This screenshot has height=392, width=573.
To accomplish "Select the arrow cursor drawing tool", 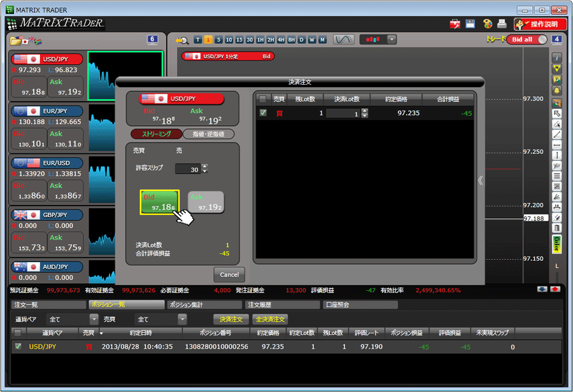I will tap(556, 114).
